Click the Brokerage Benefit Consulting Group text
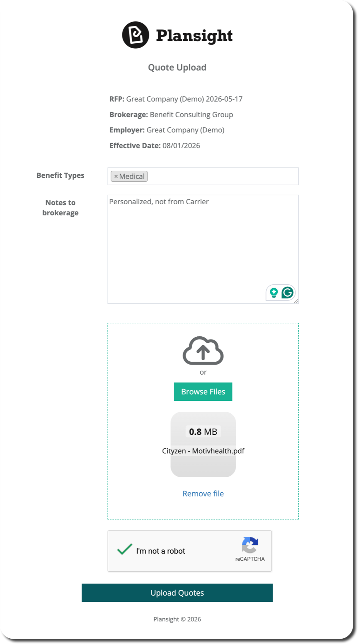 coord(171,114)
